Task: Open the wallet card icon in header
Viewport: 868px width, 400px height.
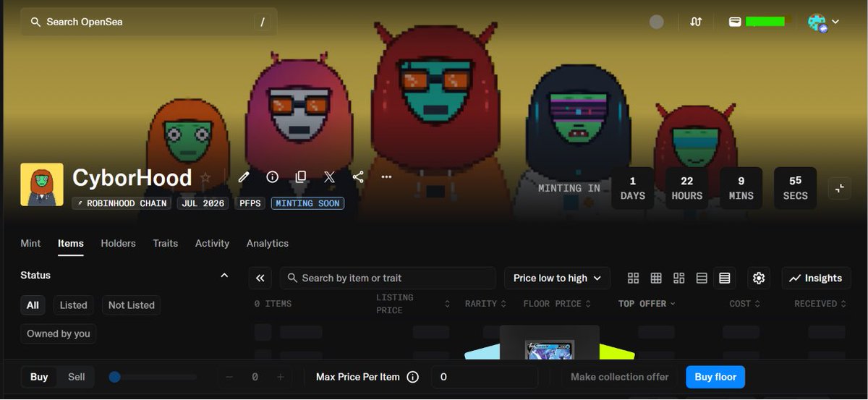Action: 734,22
